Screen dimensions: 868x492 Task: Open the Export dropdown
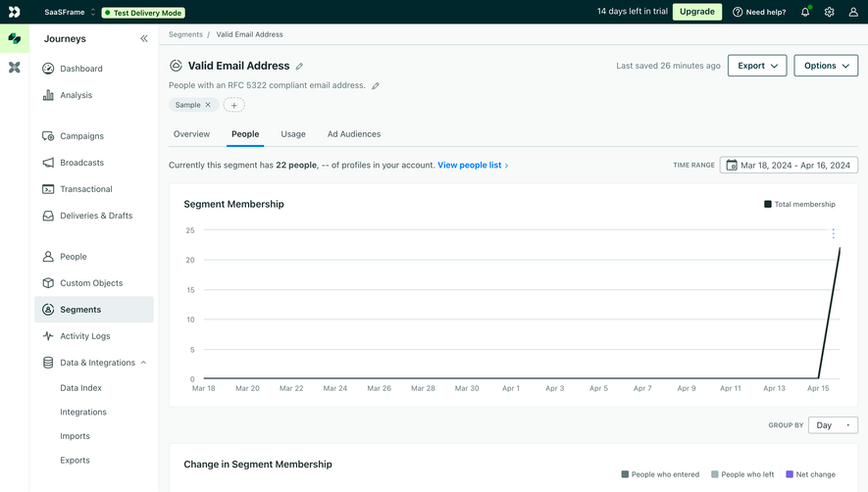(757, 66)
